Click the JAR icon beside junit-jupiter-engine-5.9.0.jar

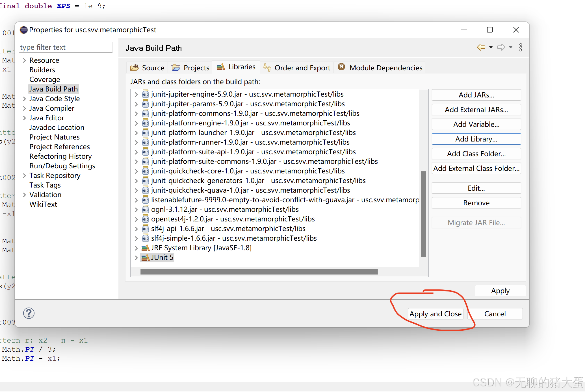tap(145, 94)
